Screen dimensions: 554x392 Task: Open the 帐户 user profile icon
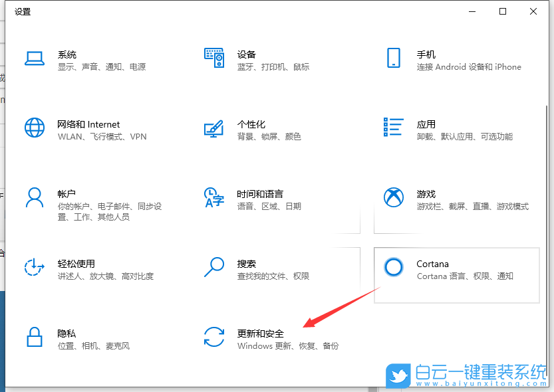pyautogui.click(x=35, y=197)
